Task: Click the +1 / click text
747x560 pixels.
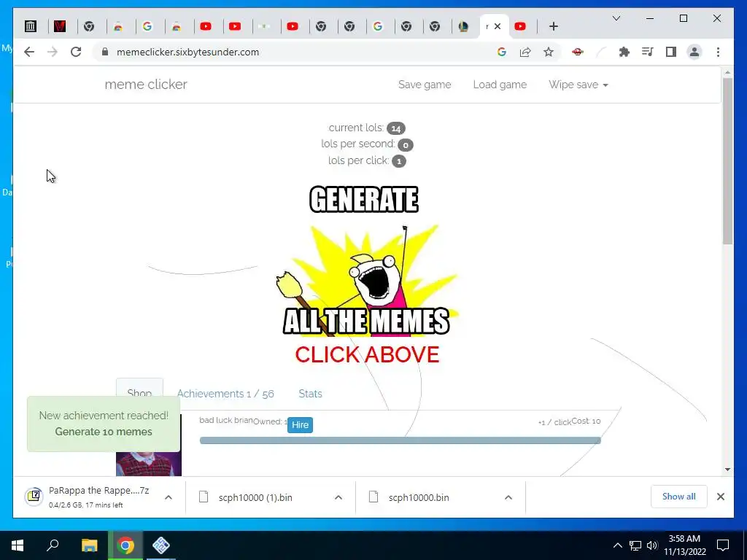Action: (x=554, y=422)
